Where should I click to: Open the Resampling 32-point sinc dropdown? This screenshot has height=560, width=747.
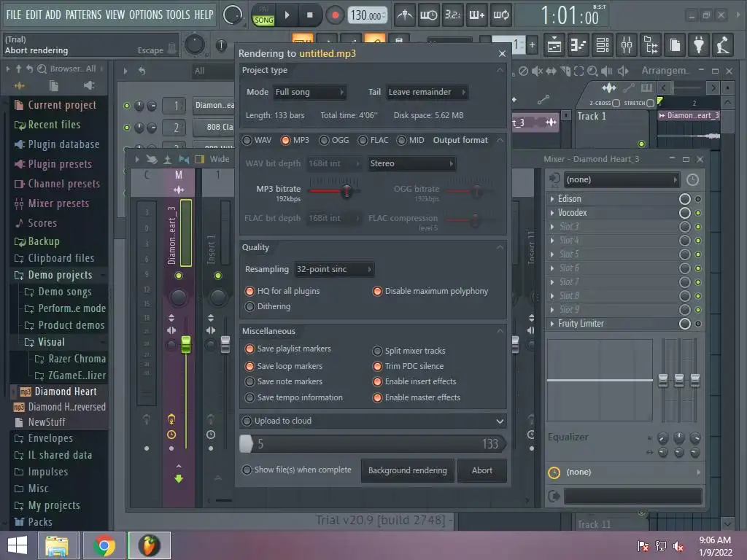pos(334,270)
